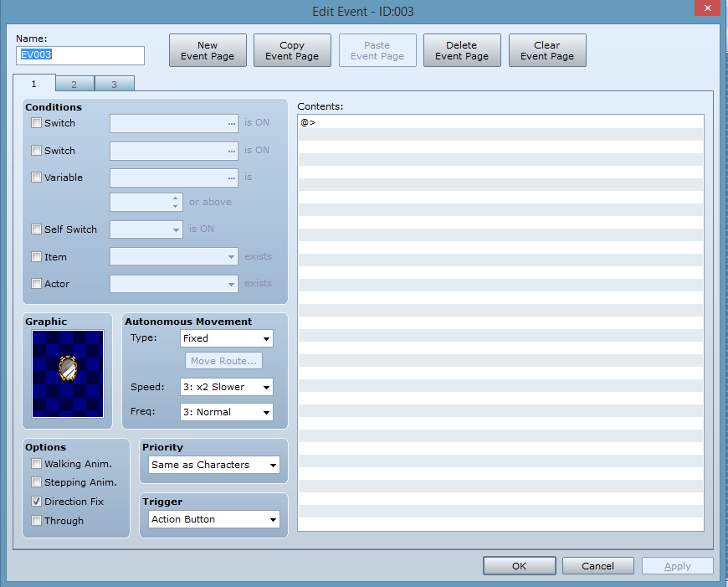Confirm changes with the OK button
The height and width of the screenshot is (587, 728).
click(x=519, y=566)
